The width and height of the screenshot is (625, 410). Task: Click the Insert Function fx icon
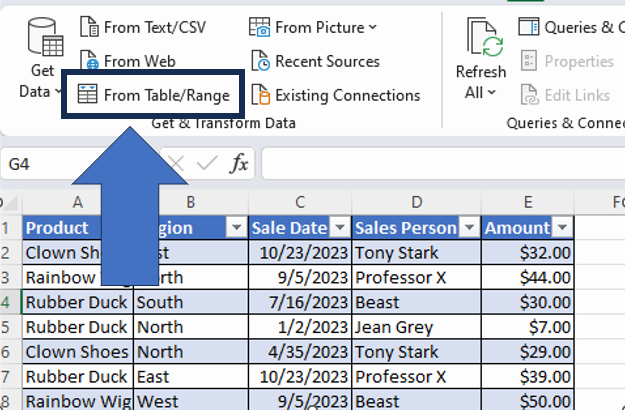point(238,163)
